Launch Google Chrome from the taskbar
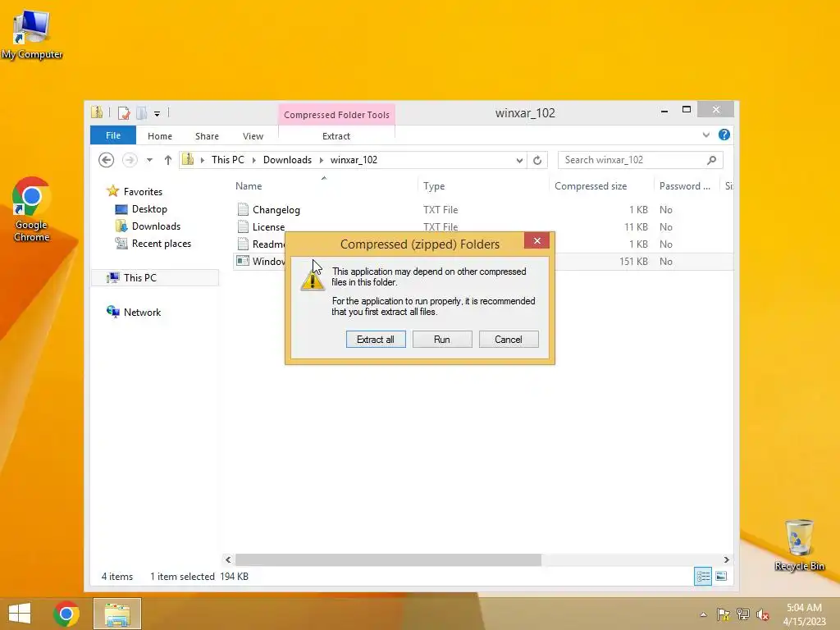Screen dimensions: 840x630 66,614
